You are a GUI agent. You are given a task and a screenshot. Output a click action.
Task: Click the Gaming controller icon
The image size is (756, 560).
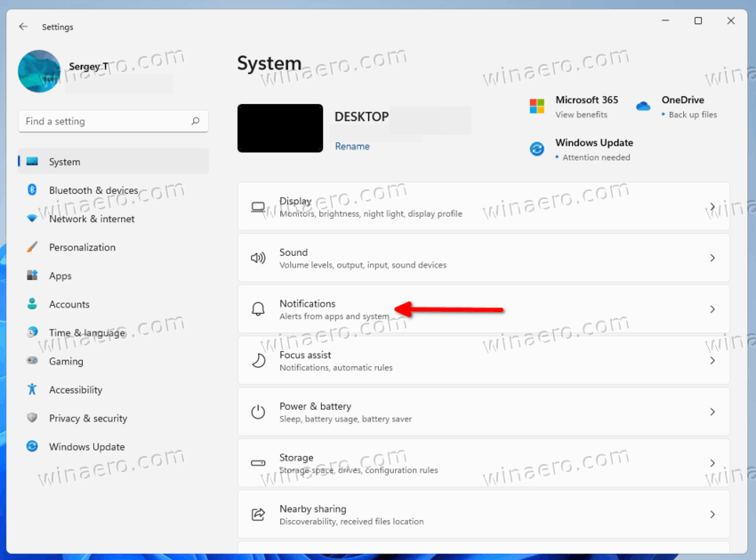pyautogui.click(x=32, y=361)
